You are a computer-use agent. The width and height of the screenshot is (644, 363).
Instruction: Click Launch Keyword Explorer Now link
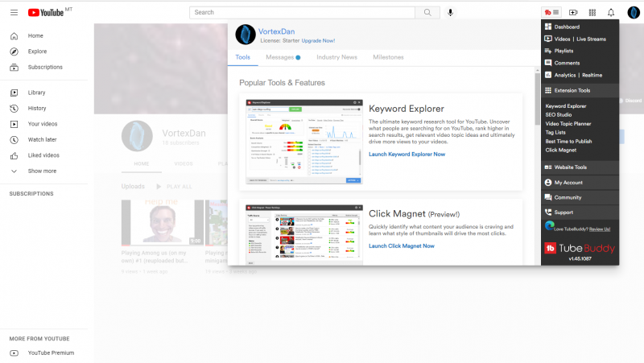(x=407, y=154)
